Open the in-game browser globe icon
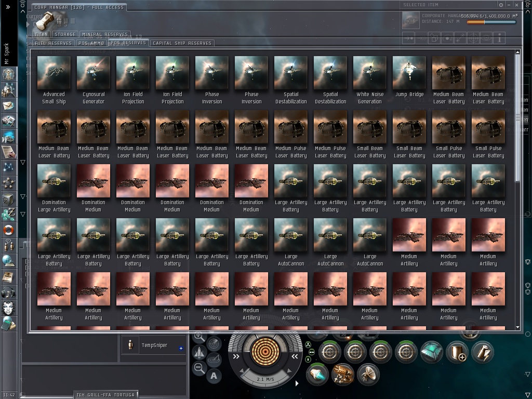This screenshot has height=399, width=532. click(x=8, y=261)
